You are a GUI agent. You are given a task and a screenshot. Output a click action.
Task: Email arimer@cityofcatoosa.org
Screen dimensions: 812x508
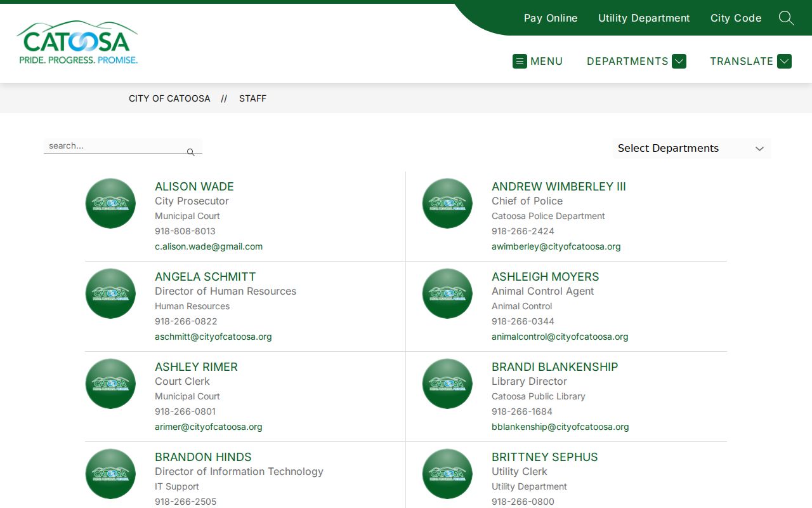[209, 427]
